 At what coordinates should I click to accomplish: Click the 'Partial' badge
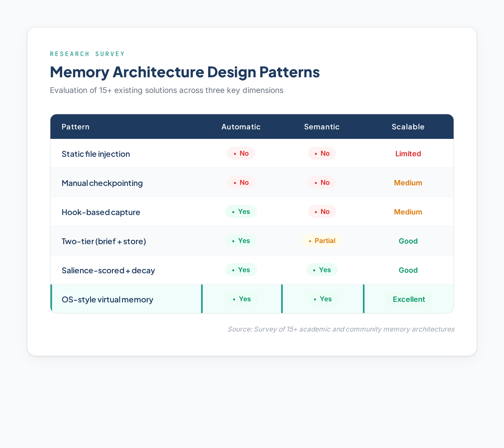click(x=322, y=241)
